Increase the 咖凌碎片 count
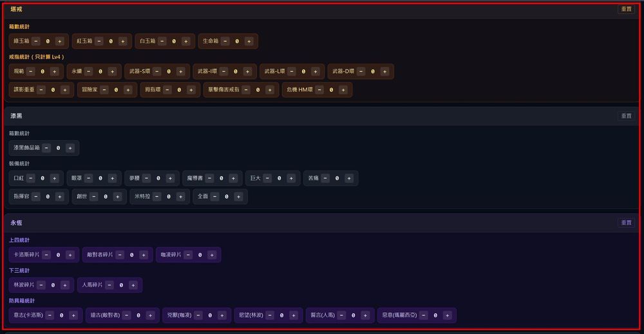The height and width of the screenshot is (334, 644). tap(211, 255)
